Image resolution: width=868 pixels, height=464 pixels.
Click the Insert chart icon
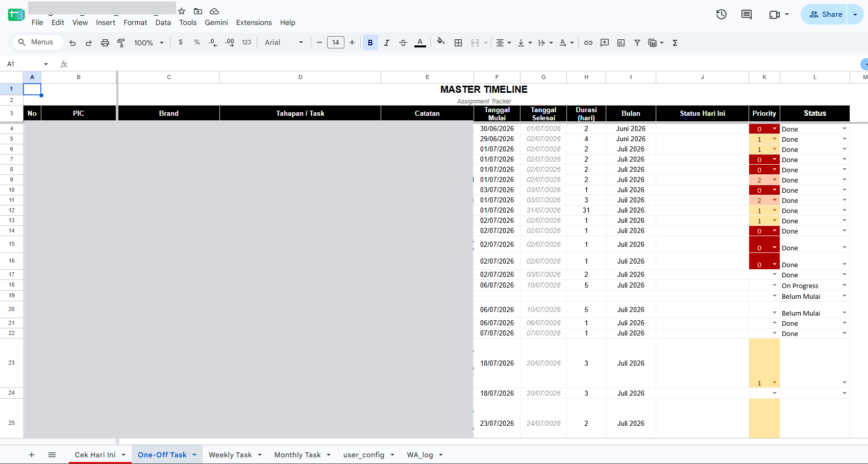pyautogui.click(x=621, y=43)
